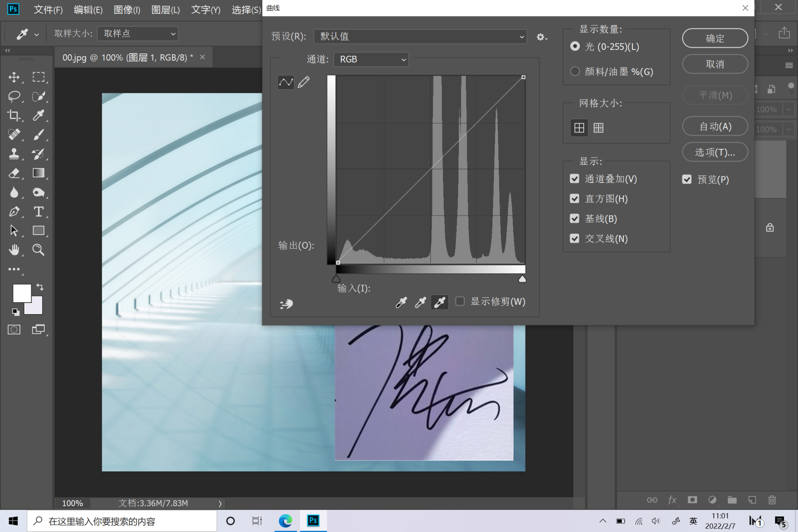Click the pencil draw-curve mode icon
This screenshot has height=532, width=798.
pos(304,82)
